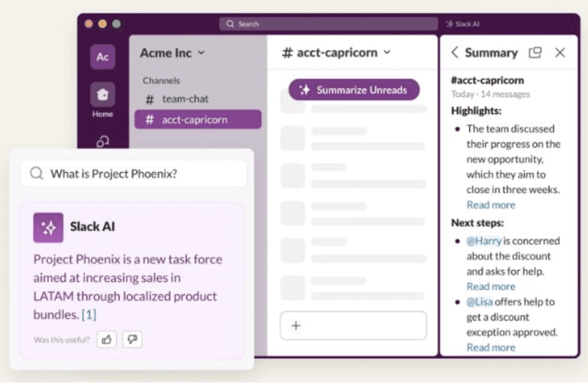Click the plus icon in message composer
This screenshot has height=383, width=588.
pos(296,325)
